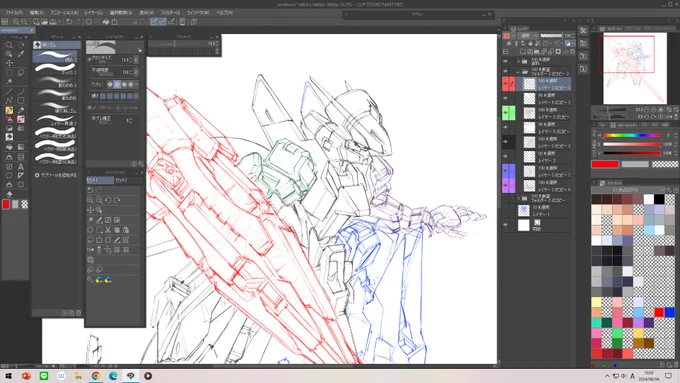The height and width of the screenshot is (383, 680).
Task: Click the add sub tool button
Action: pos(56,175)
